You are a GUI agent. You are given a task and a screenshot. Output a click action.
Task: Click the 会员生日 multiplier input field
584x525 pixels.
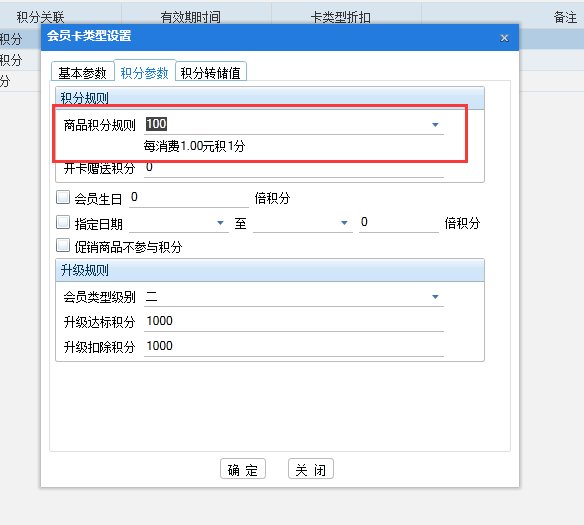coord(189,198)
